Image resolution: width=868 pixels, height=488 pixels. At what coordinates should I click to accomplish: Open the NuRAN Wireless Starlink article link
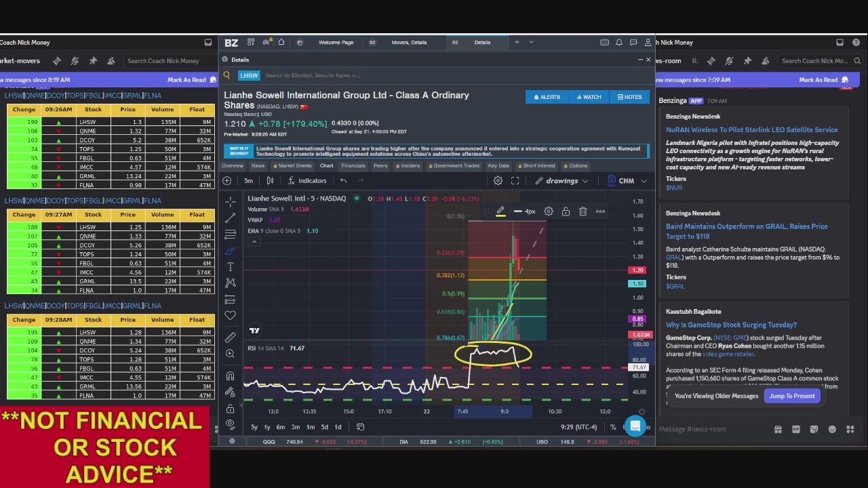point(752,130)
